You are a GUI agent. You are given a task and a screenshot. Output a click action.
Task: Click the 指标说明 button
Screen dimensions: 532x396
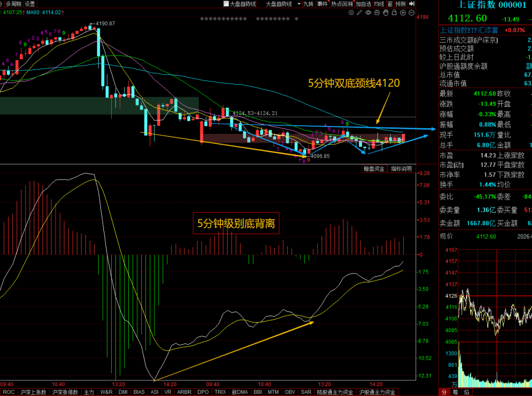coord(401,169)
